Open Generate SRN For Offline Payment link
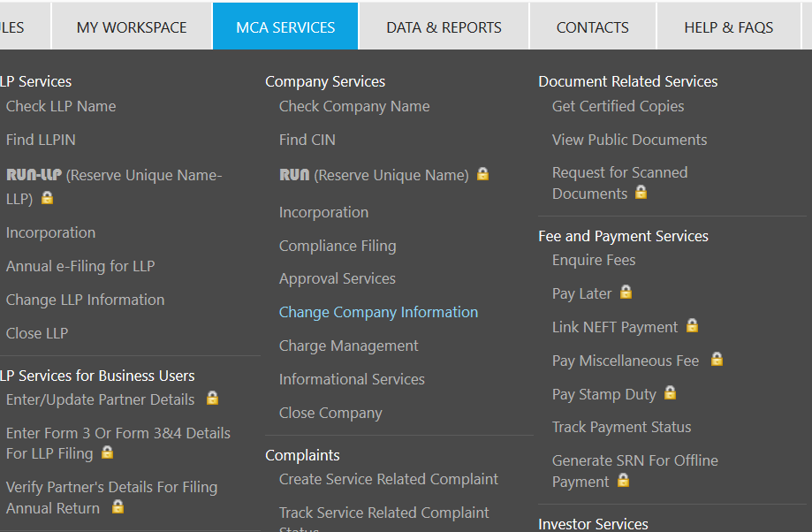Image resolution: width=812 pixels, height=532 pixels. click(x=635, y=471)
